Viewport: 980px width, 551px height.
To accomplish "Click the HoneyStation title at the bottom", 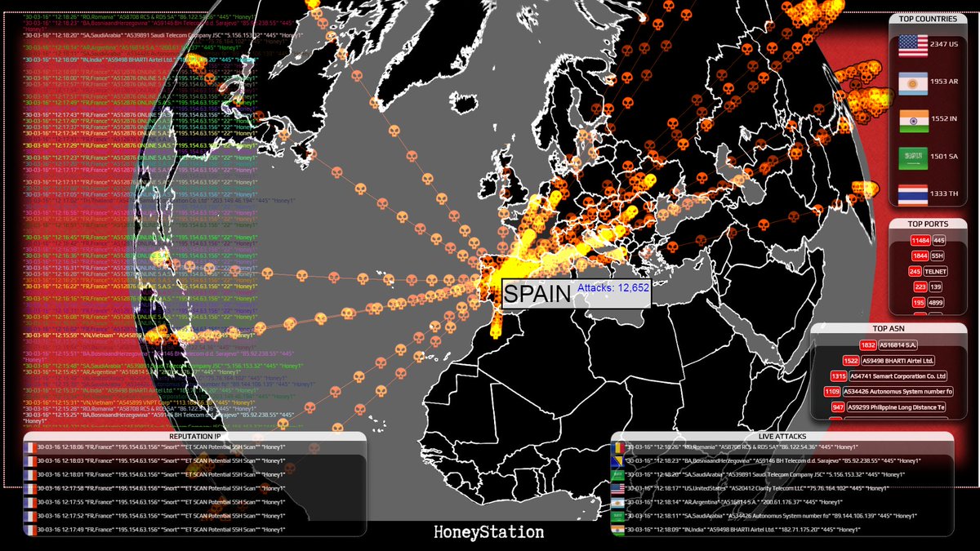I will 489,532.
